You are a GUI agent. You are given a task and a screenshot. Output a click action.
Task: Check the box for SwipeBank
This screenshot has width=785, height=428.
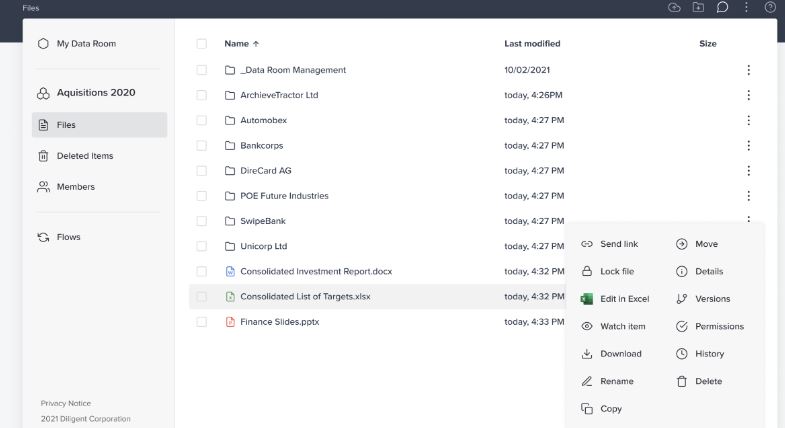click(x=201, y=221)
